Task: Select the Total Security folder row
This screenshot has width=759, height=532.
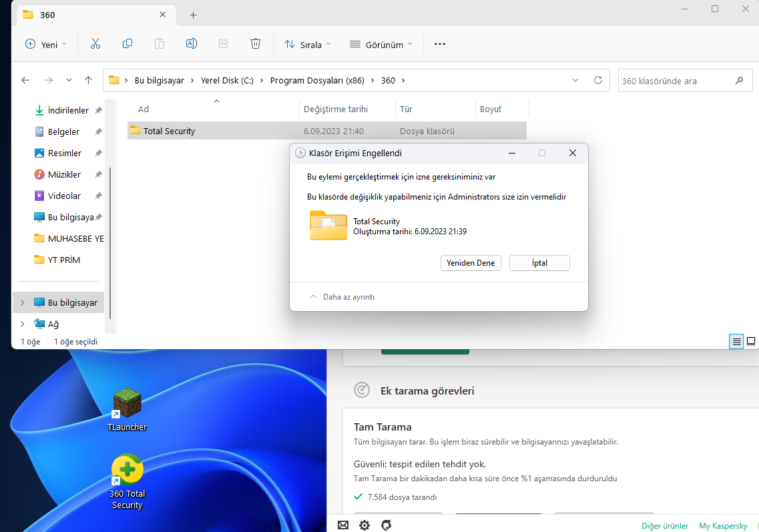Action: click(326, 131)
